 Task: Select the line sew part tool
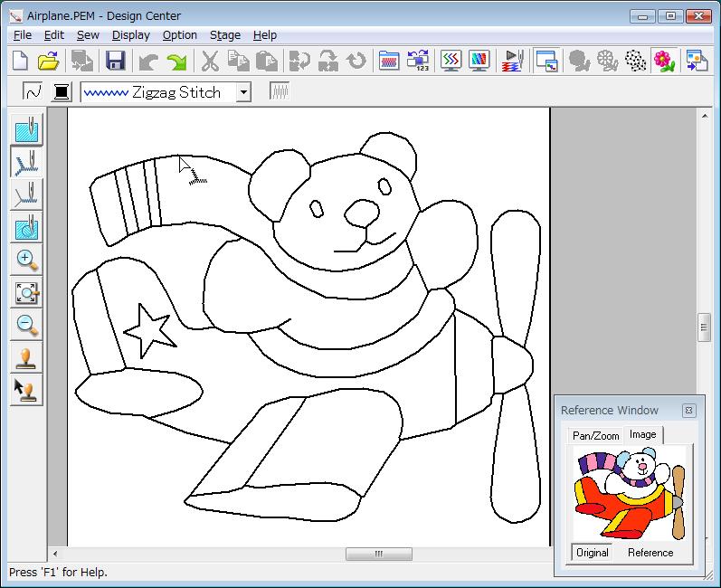click(x=26, y=194)
